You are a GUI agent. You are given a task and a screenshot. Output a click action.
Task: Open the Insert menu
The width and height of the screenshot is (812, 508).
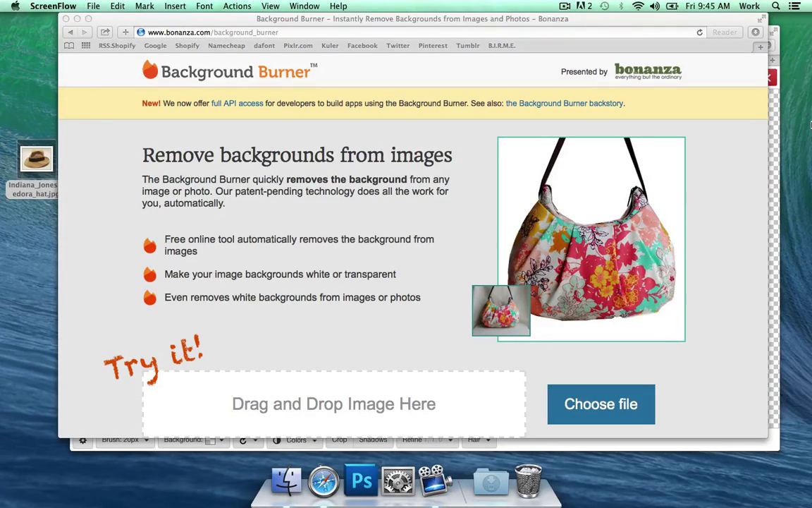point(175,6)
